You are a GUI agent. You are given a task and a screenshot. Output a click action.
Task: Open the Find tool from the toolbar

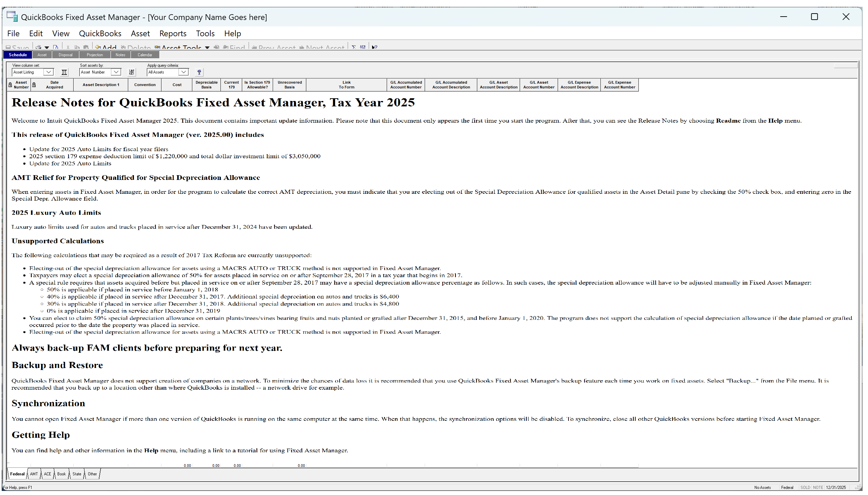(x=235, y=47)
